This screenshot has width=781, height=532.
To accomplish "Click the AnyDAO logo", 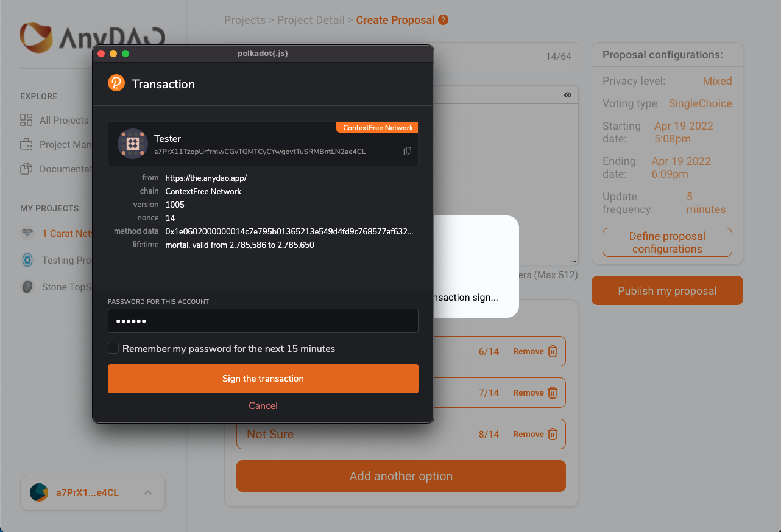I will coord(92,38).
